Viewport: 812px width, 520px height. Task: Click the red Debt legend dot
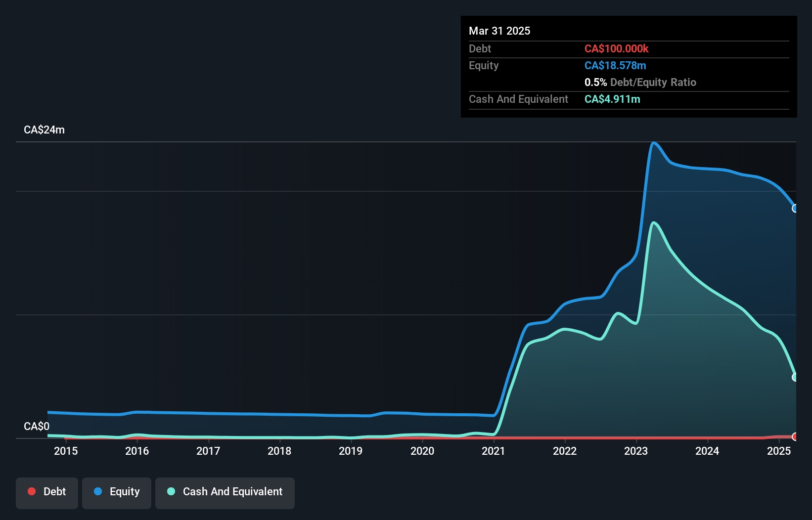pos(32,491)
